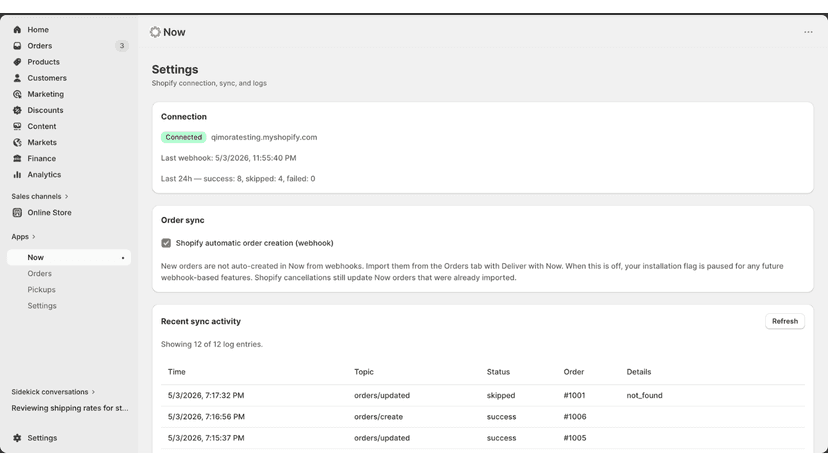828x466 pixels.
Task: Click the Markets globe icon
Action: 17,143
